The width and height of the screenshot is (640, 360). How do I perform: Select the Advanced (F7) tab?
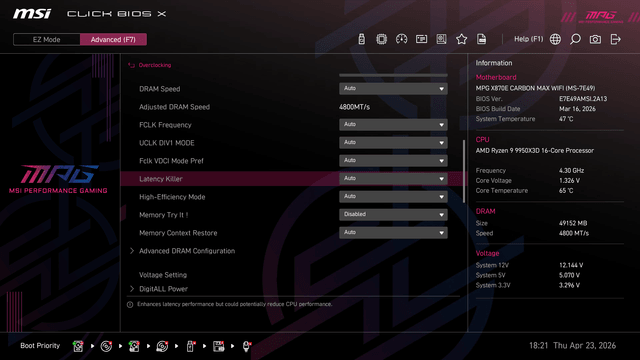(113, 40)
